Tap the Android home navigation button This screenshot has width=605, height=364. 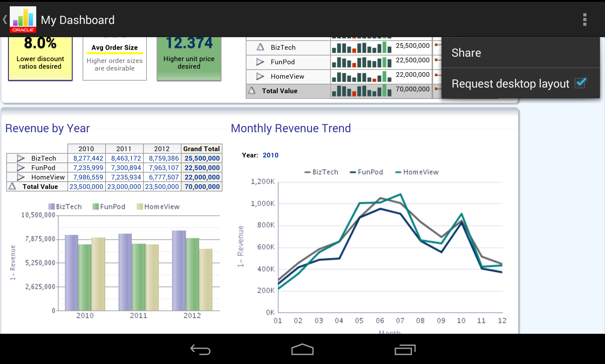tap(302, 350)
